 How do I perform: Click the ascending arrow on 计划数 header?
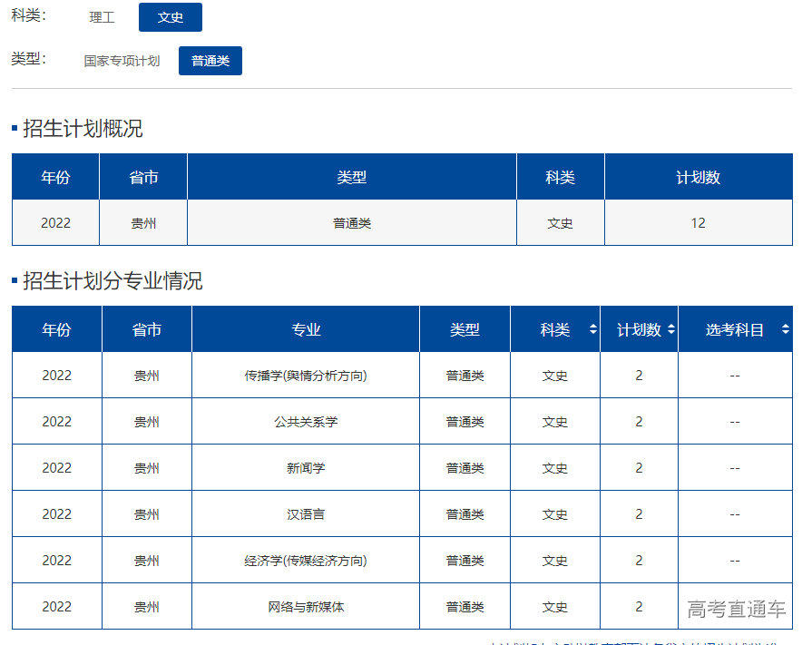(671, 324)
